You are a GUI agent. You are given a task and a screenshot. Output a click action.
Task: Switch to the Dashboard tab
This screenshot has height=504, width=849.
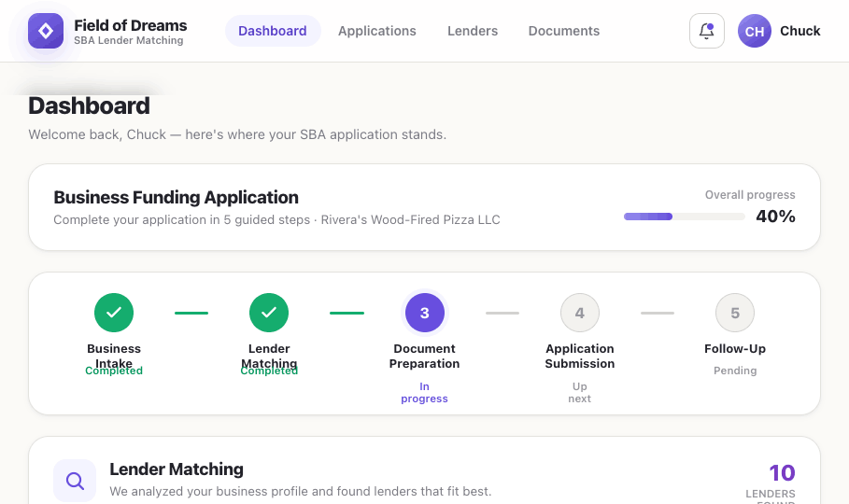(x=273, y=31)
